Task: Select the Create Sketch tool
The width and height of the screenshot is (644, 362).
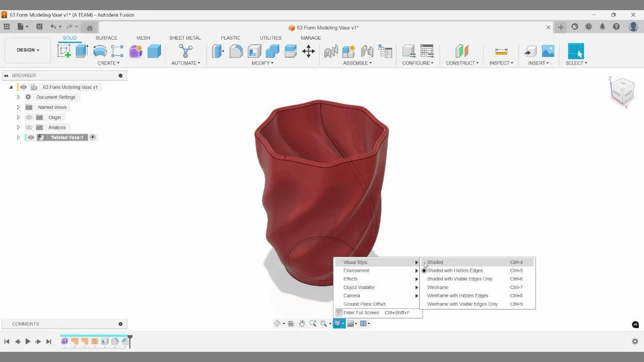Action: point(65,50)
